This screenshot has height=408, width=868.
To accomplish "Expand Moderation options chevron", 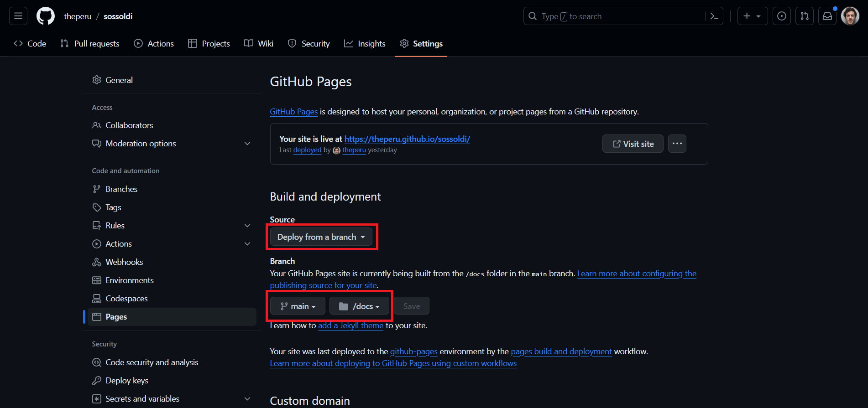I will [247, 143].
